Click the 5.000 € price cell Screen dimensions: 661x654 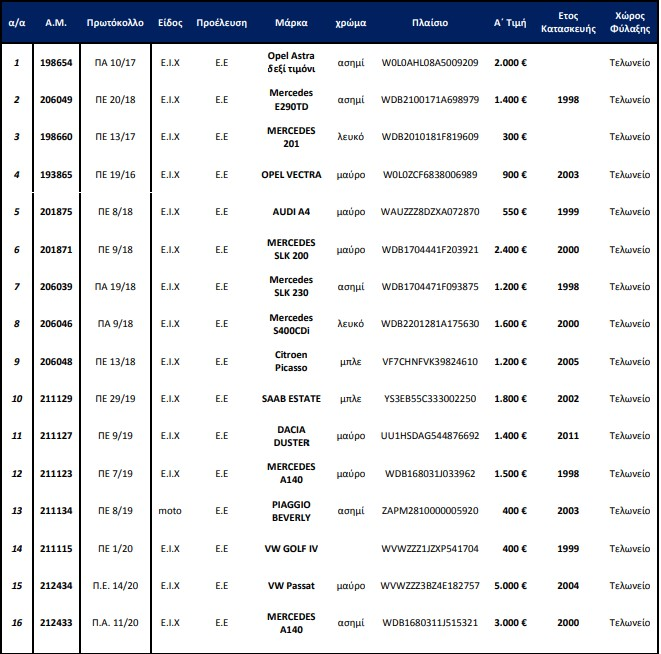[x=511, y=585]
